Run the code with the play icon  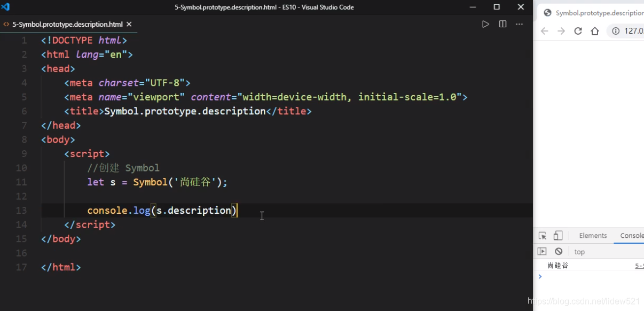pyautogui.click(x=485, y=24)
